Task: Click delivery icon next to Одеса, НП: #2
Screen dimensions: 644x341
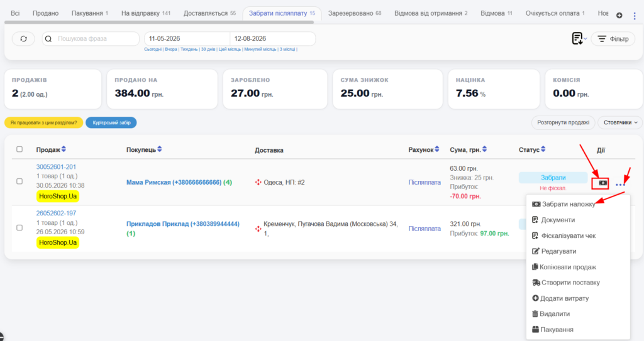Action: pos(258,182)
